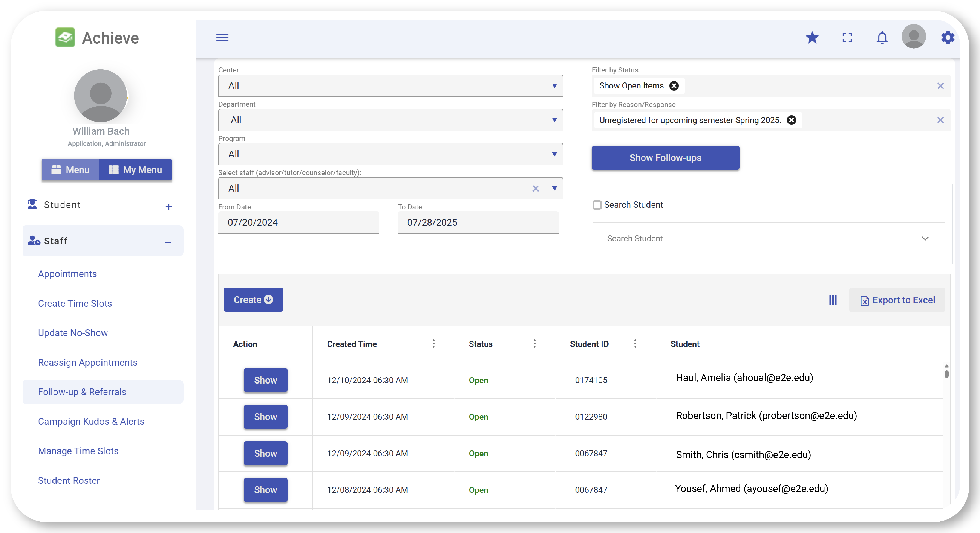Open Campaign Kudos & Alerts page
The image size is (980, 533).
pos(91,421)
